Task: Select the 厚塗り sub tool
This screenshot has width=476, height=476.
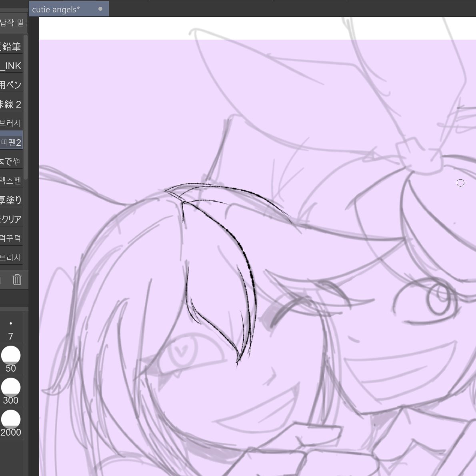Action: tap(11, 200)
